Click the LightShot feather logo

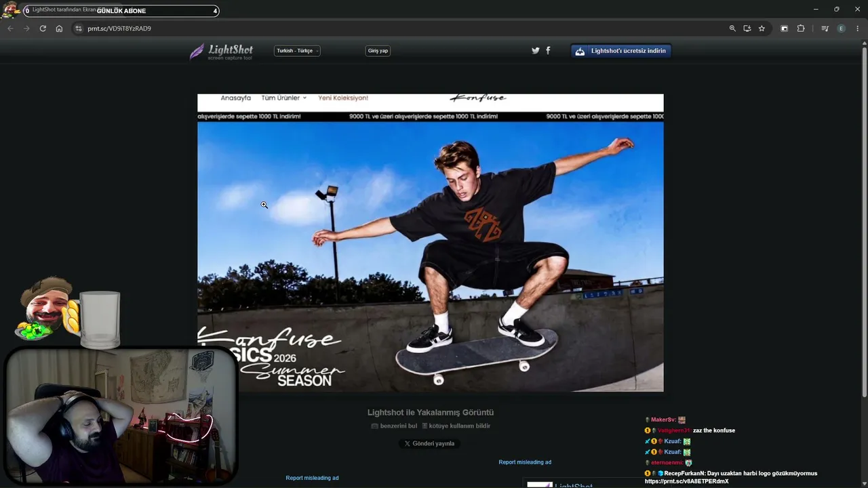pos(221,52)
